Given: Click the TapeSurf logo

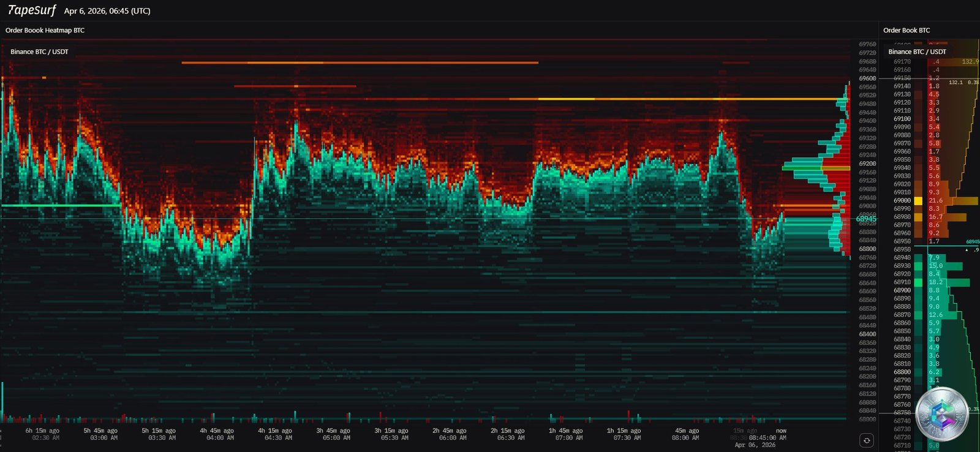Looking at the screenshot, I should point(32,10).
